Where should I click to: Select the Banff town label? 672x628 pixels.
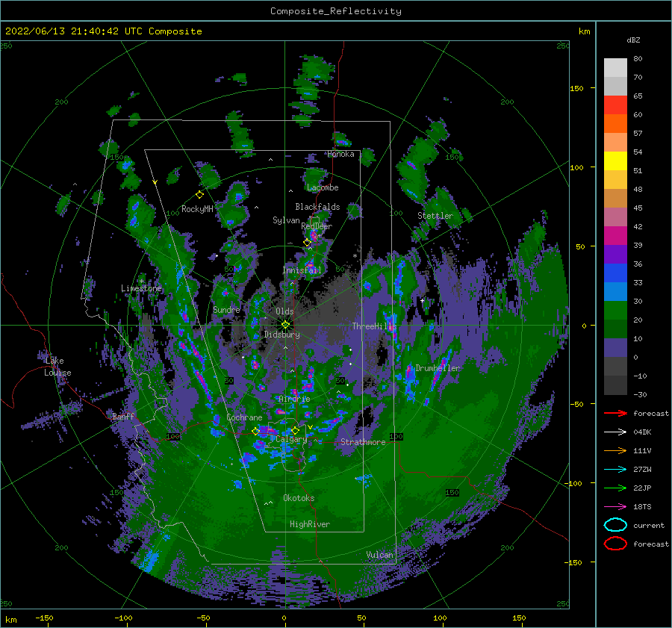123,416
